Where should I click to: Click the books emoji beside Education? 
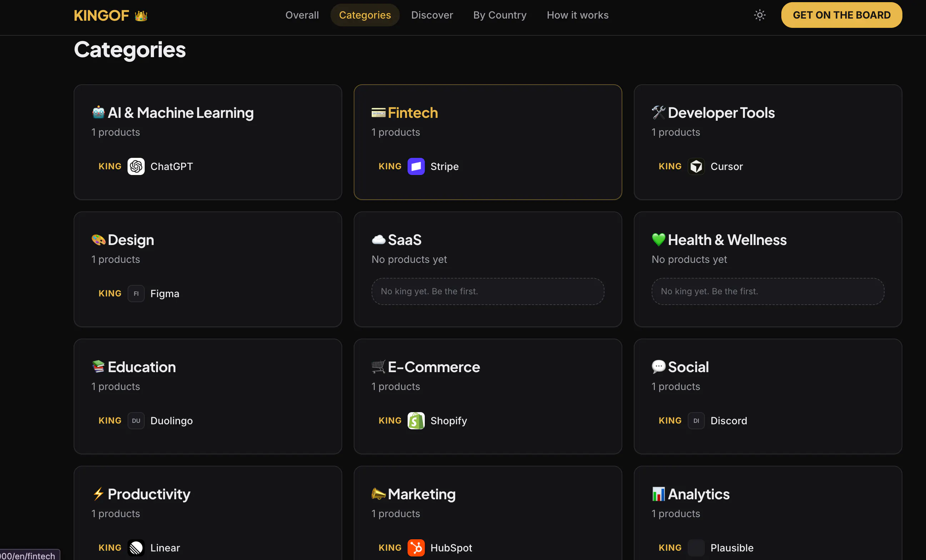tap(99, 366)
